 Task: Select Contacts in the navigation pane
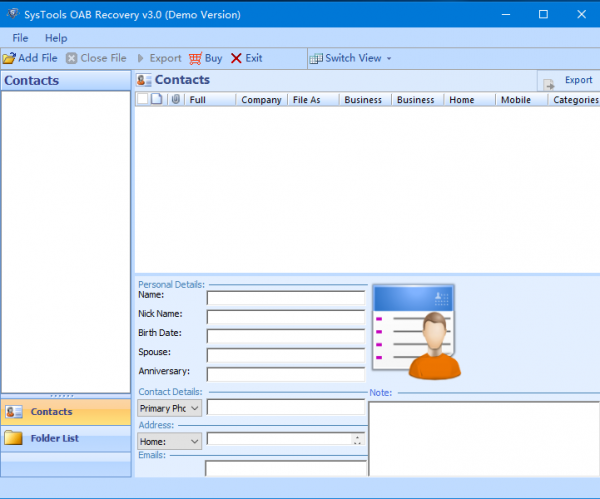pyautogui.click(x=66, y=412)
